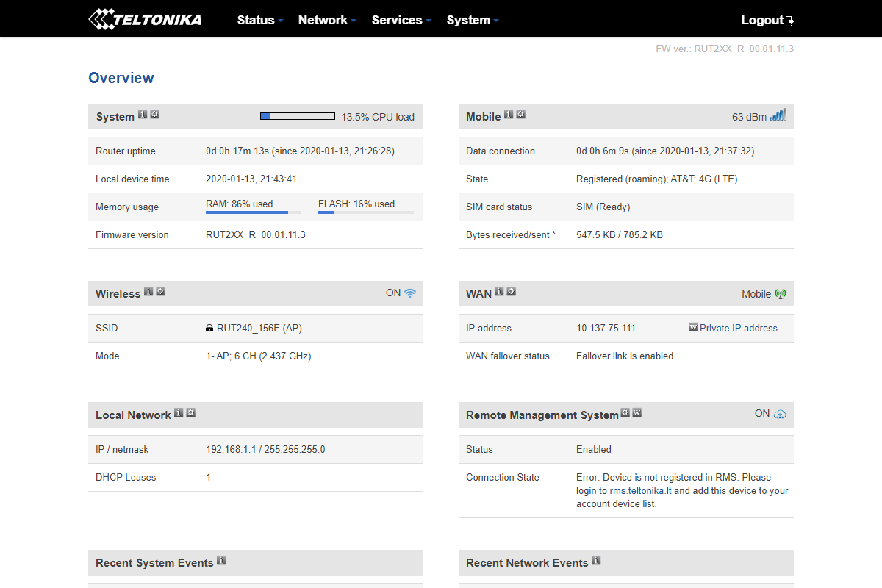882x588 pixels.
Task: Click the CPU load progress bar
Action: [298, 116]
